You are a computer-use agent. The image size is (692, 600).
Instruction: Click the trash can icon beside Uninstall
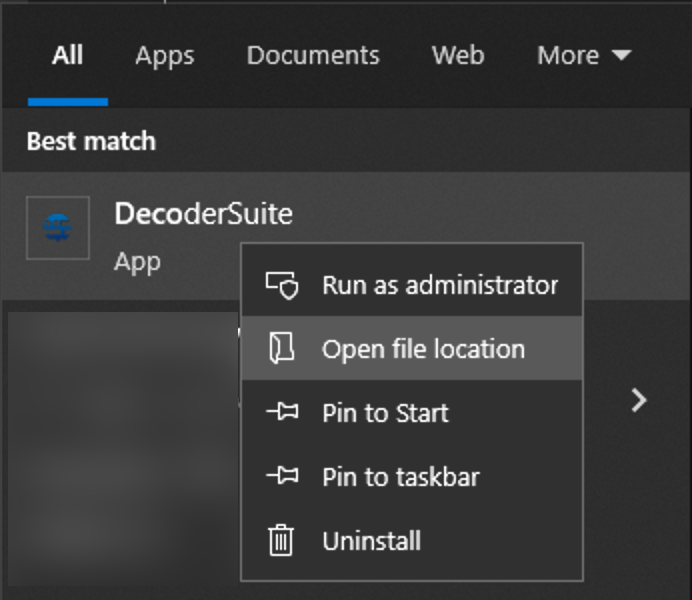click(281, 540)
